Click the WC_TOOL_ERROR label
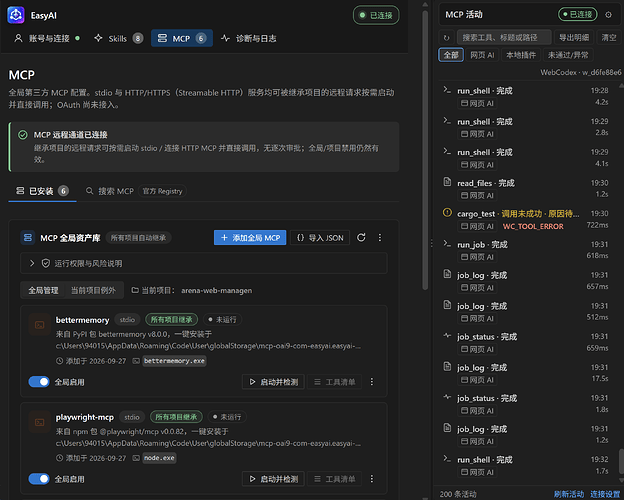The width and height of the screenshot is (624, 500). tap(533, 226)
